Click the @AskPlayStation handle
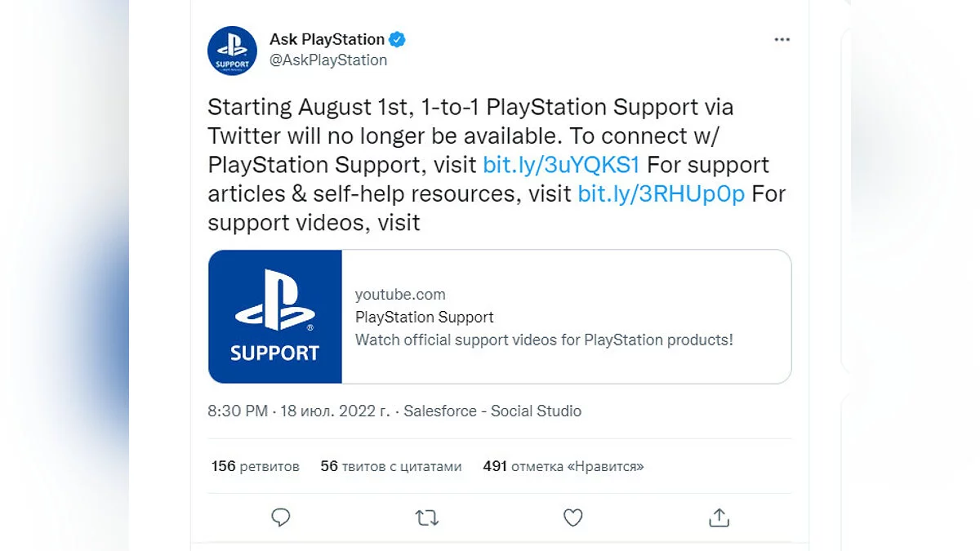The width and height of the screenshot is (980, 551). pyautogui.click(x=328, y=60)
